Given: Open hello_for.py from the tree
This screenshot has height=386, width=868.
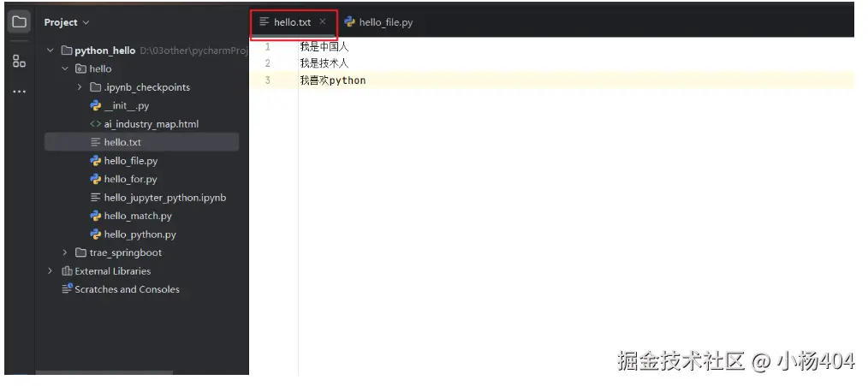Looking at the screenshot, I should [130, 179].
